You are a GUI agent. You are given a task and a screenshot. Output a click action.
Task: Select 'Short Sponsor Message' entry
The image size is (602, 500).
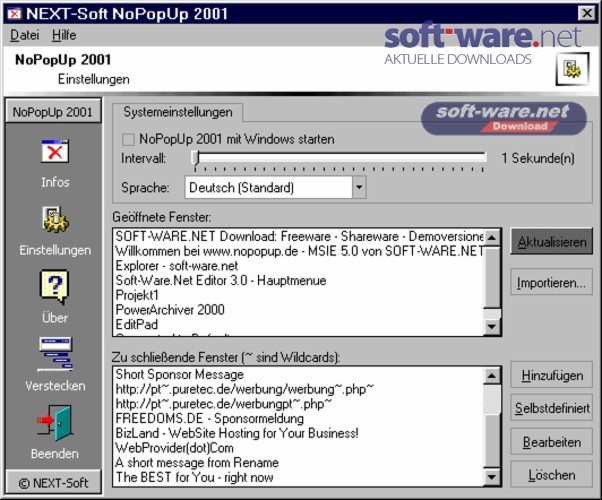299,374
